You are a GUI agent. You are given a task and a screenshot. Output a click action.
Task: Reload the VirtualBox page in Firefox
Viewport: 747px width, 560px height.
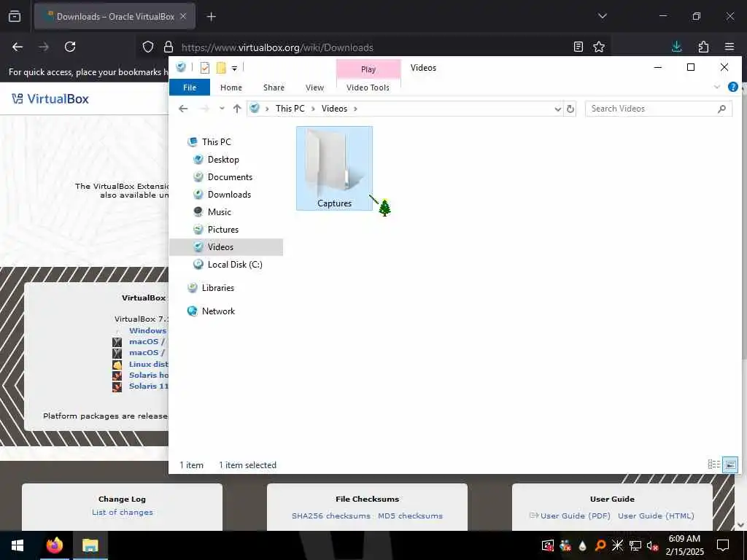(x=70, y=47)
